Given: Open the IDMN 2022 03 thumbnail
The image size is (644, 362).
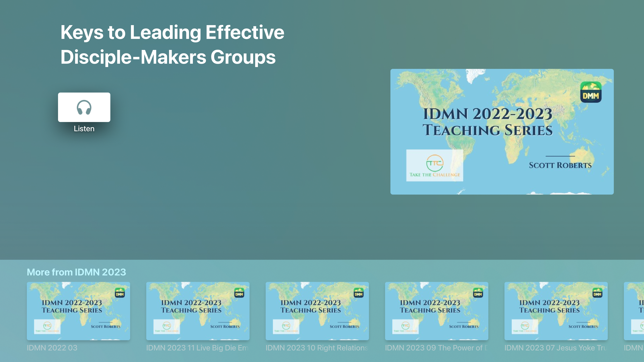Looking at the screenshot, I should (x=78, y=311).
